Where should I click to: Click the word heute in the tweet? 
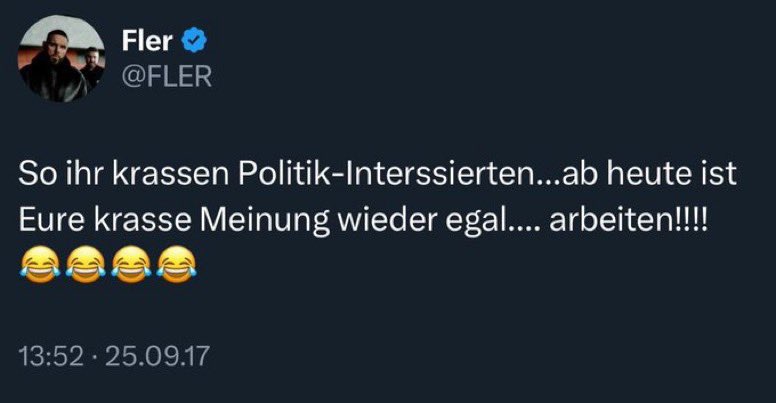[649, 177]
